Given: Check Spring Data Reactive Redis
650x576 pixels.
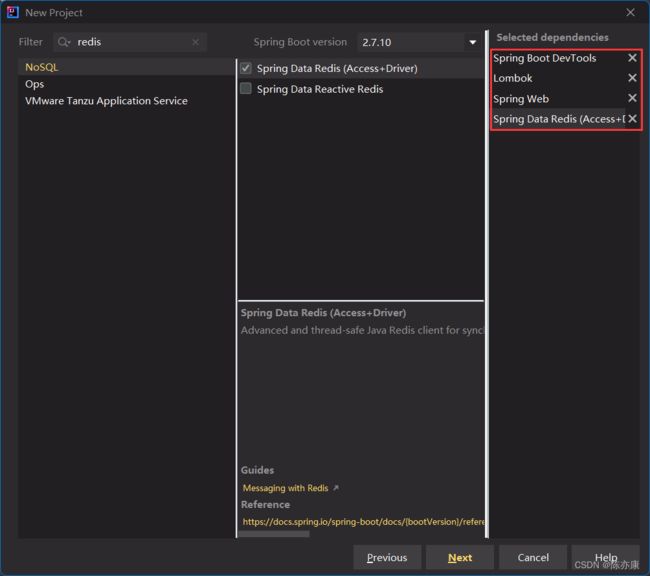Looking at the screenshot, I should pyautogui.click(x=246, y=88).
